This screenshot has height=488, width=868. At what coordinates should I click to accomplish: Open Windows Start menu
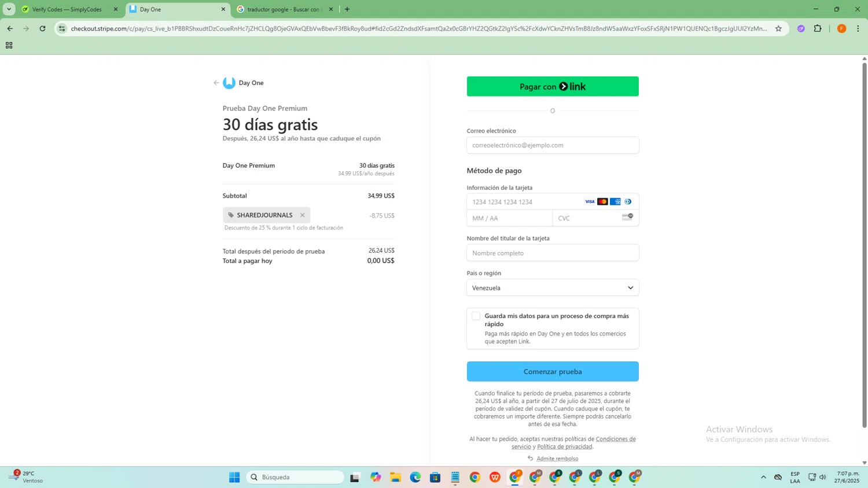point(234,477)
